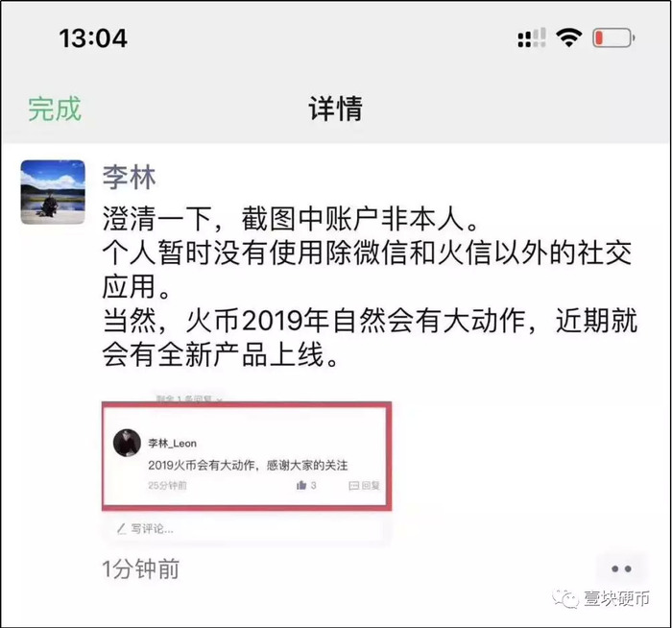The image size is (672, 628).
Task: Tap the 李林 name link
Action: click(129, 177)
